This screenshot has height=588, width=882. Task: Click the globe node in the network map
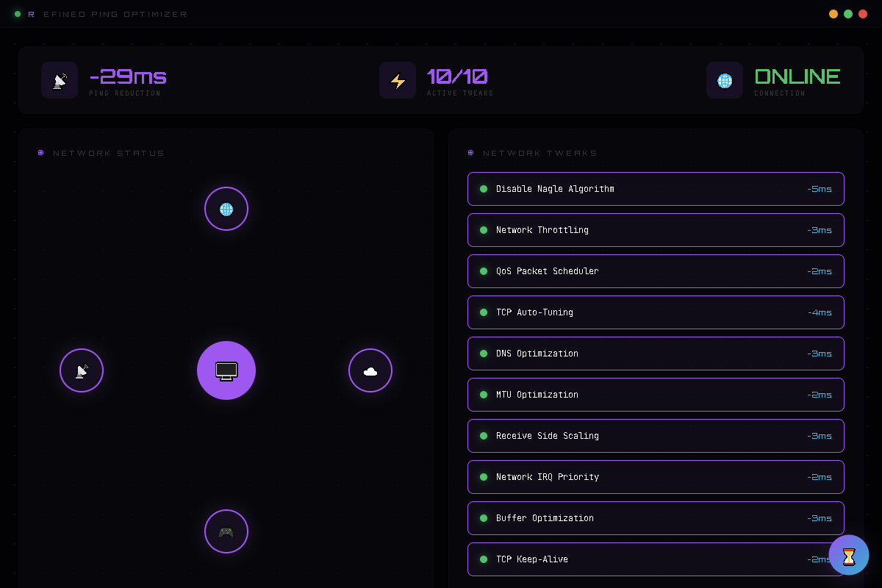tap(226, 209)
